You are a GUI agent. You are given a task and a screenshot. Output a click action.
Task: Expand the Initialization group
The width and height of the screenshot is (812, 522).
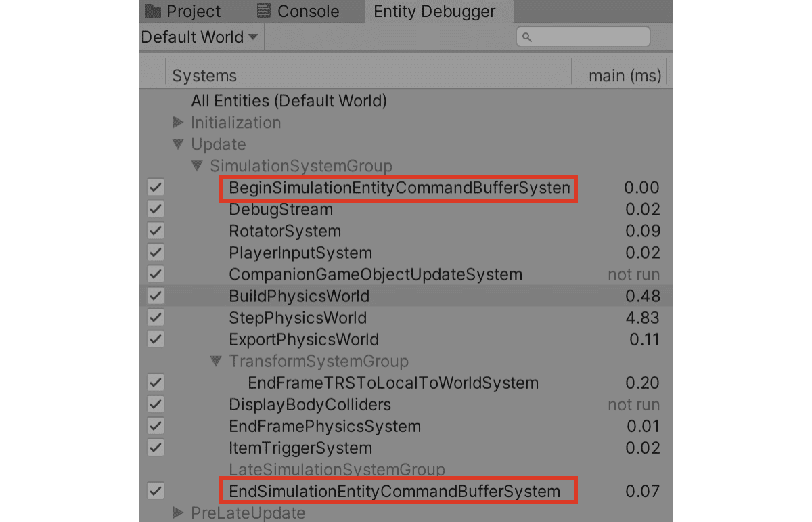pos(179,123)
